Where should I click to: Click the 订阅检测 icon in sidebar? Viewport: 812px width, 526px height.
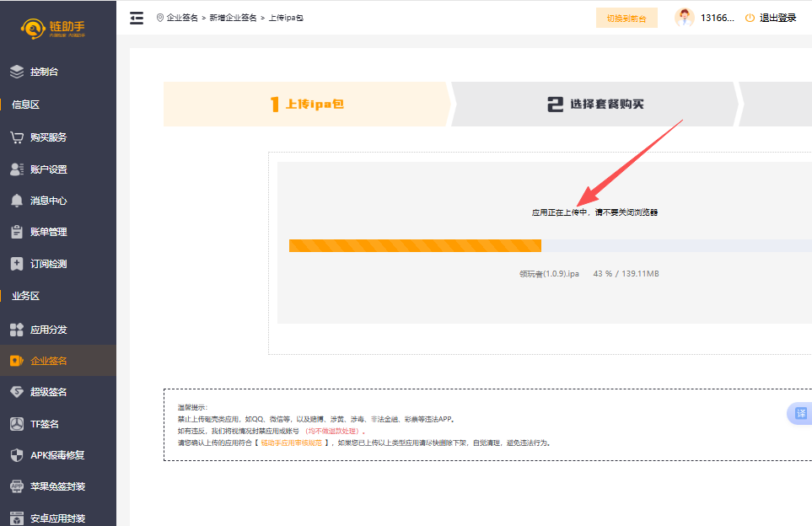click(17, 264)
